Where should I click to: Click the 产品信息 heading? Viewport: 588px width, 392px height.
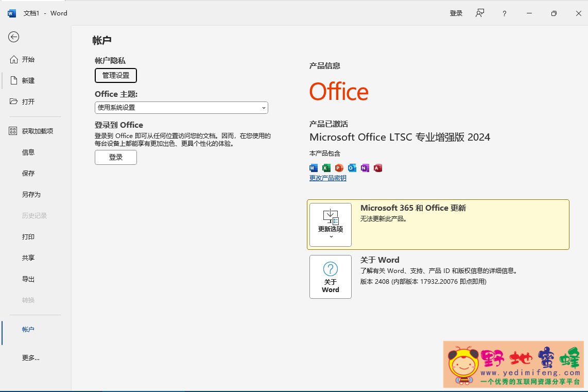pos(325,66)
